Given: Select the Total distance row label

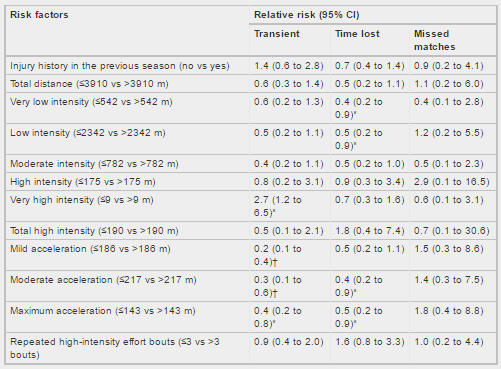Looking at the screenshot, I should coord(89,84).
